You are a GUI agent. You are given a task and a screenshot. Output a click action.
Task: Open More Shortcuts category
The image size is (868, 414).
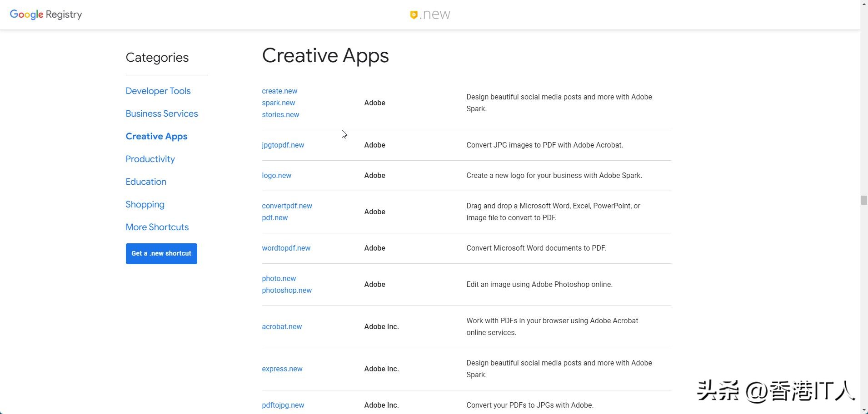point(157,227)
